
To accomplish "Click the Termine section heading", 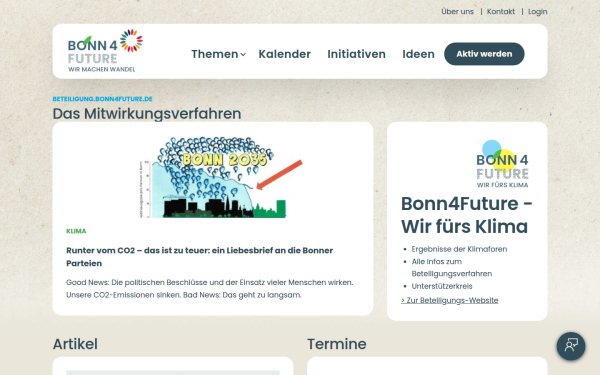I will 337,344.
